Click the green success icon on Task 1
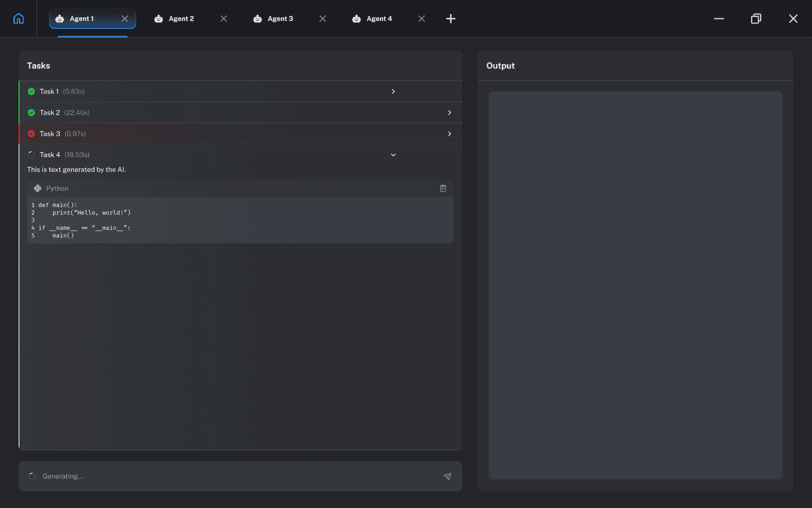 [x=31, y=91]
